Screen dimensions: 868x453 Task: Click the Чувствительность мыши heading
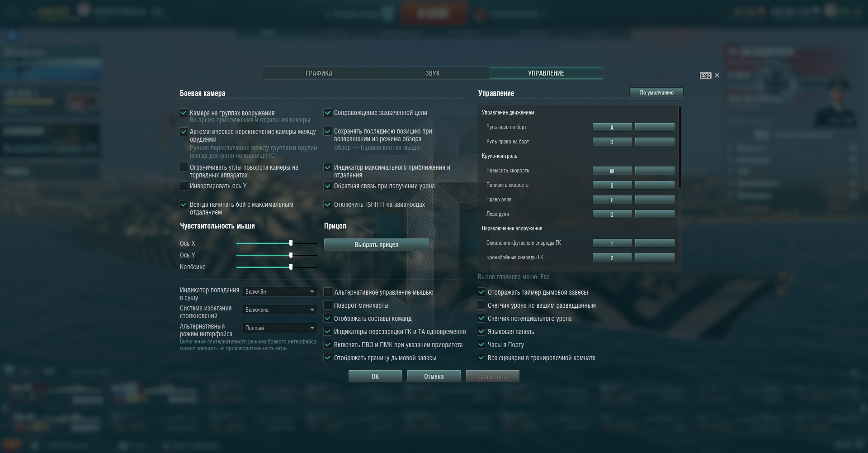pyautogui.click(x=217, y=226)
